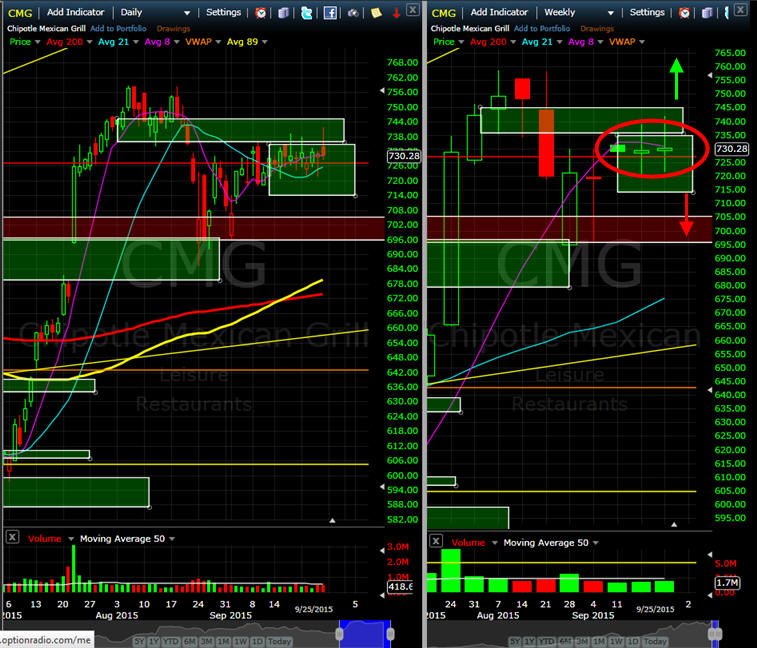Screen dimensions: 757x648
Task: Click Add Indicator in Weekly chart
Action: coord(499,13)
